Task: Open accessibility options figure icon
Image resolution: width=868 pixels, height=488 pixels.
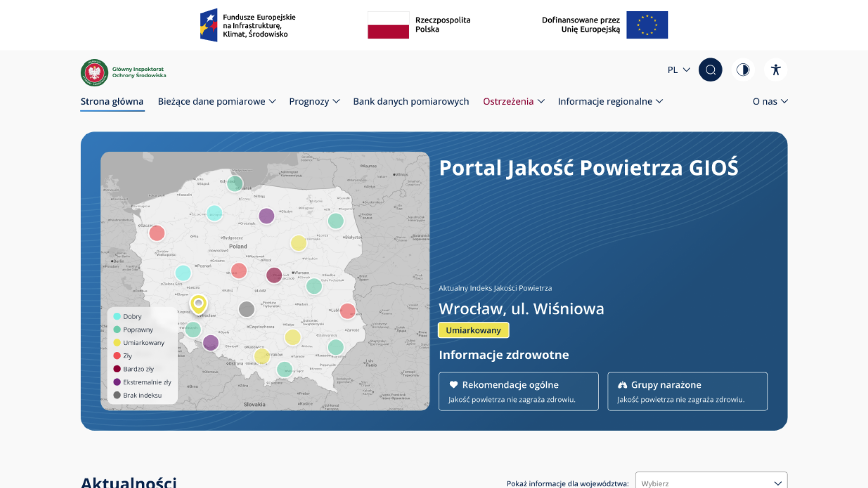Action: (776, 70)
